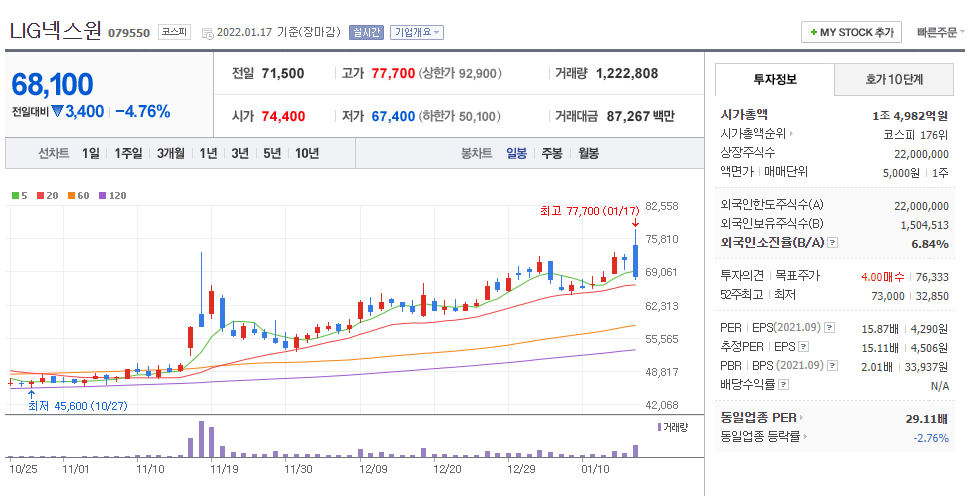Click the 4.00매수 investment opinion
Screen dimensions: 969x496
tap(882, 277)
